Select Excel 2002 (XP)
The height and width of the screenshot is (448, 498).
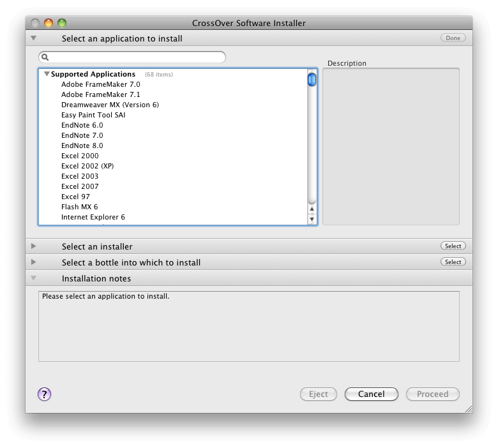87,166
